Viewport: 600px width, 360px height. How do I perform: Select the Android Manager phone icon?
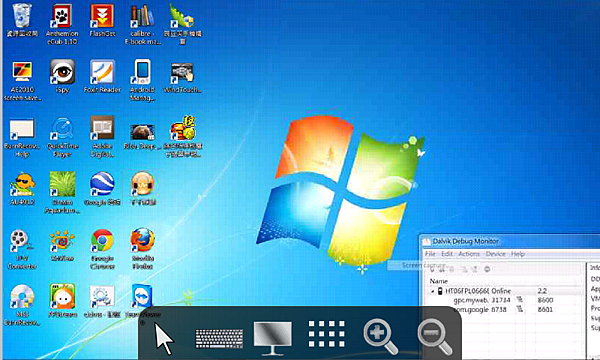click(x=142, y=80)
